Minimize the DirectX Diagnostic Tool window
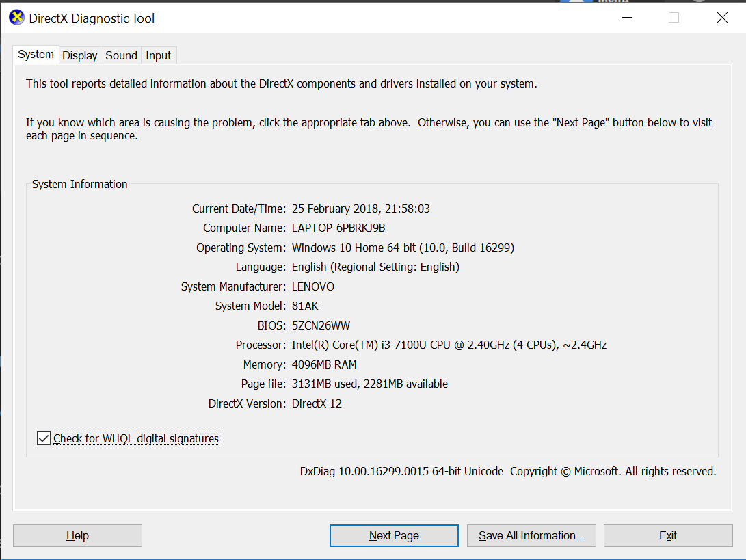The width and height of the screenshot is (746, 560). pos(626,18)
